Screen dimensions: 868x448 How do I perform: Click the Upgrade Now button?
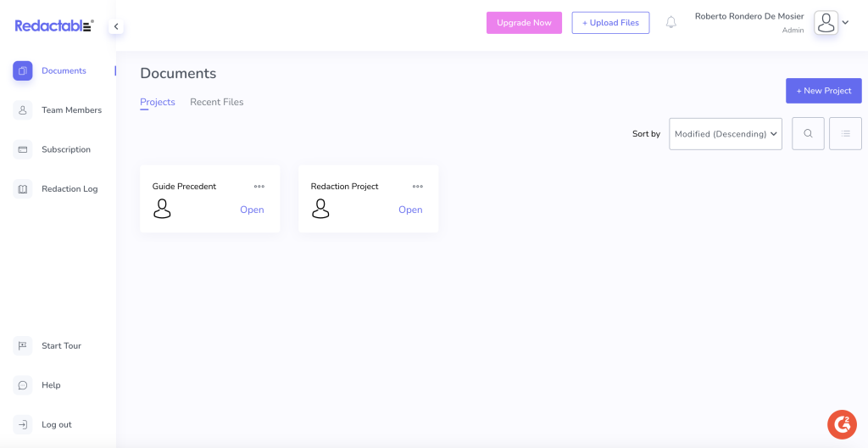[524, 23]
